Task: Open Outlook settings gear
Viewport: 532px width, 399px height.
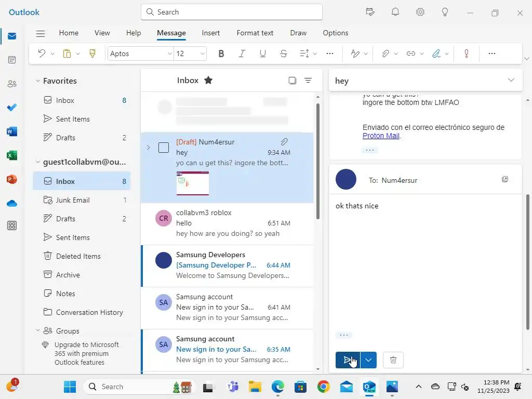Action: 420,12
